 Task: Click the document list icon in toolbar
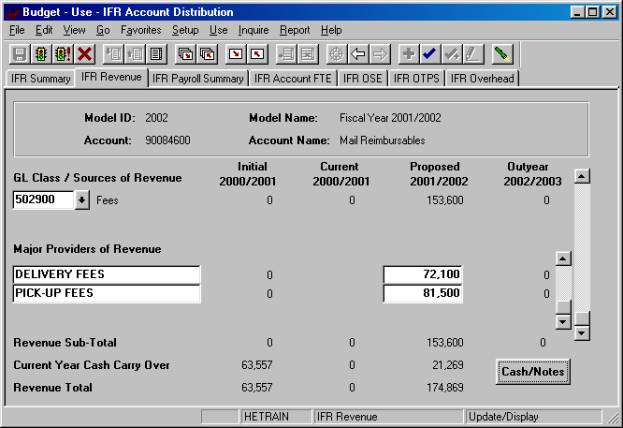click(156, 53)
